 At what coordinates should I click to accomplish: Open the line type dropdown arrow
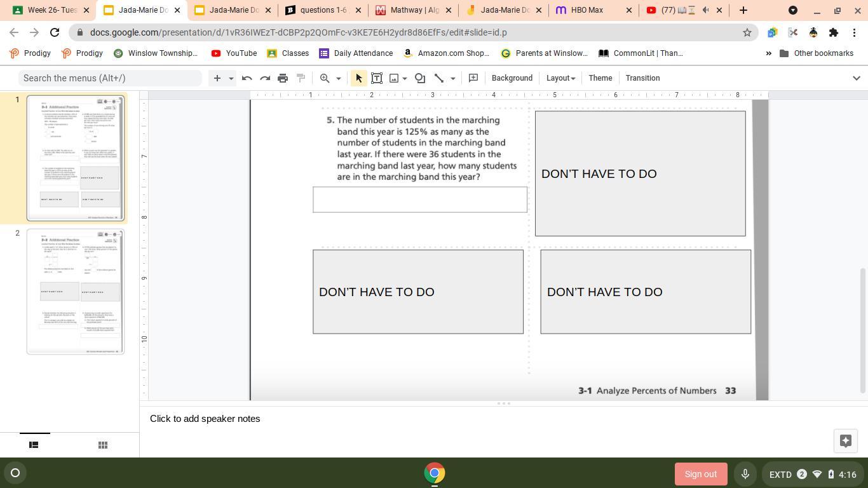click(453, 78)
